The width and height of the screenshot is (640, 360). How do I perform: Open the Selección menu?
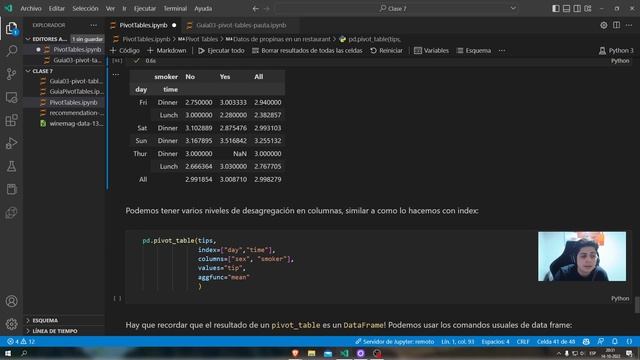(85, 9)
